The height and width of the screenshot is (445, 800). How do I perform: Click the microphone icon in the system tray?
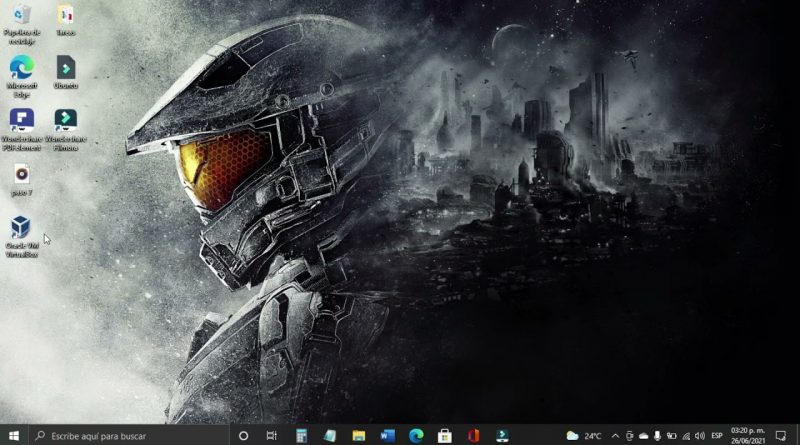[x=657, y=436]
